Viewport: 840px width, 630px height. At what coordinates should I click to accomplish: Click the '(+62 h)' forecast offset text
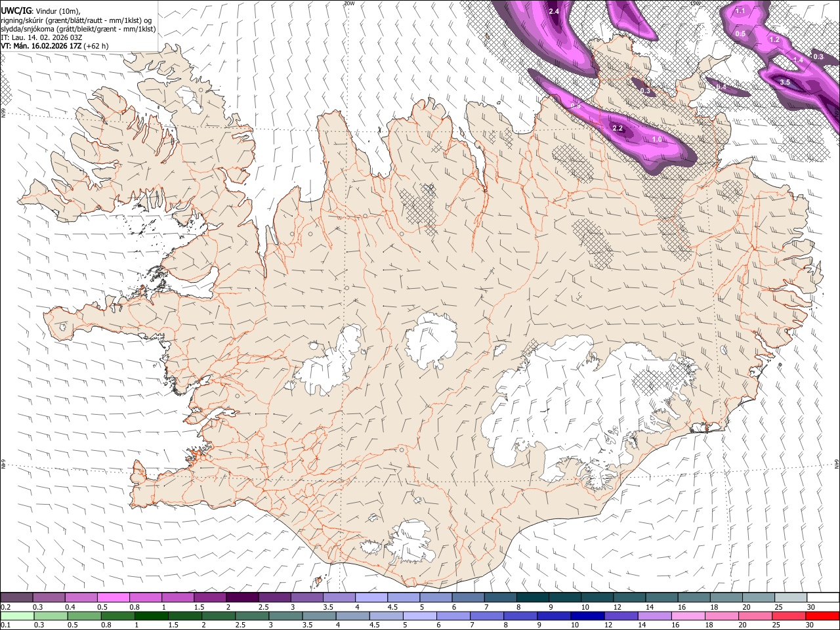click(96, 46)
